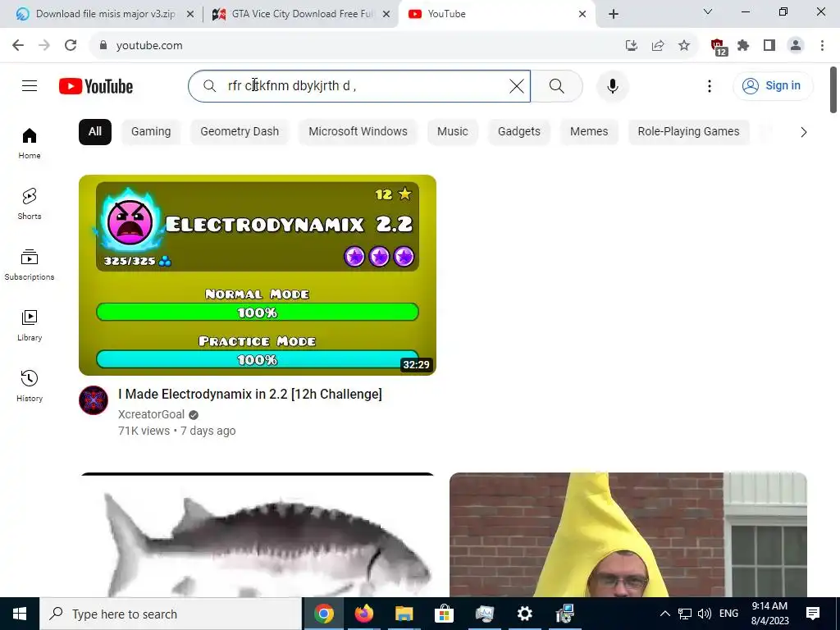Screen dimensions: 840x630
Task: Show hidden system tray icons
Action: pos(664,614)
